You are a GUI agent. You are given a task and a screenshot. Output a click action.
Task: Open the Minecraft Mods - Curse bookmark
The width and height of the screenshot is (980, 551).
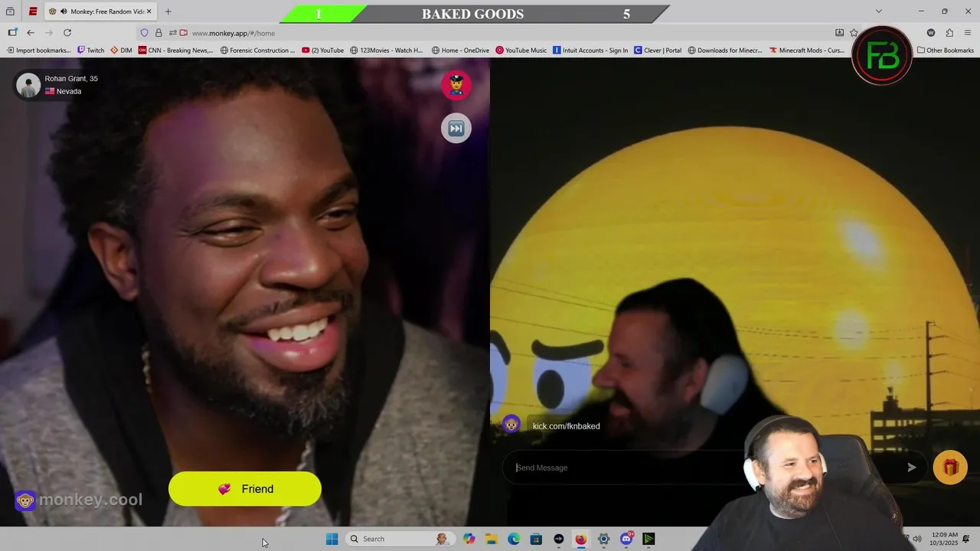tap(806, 51)
